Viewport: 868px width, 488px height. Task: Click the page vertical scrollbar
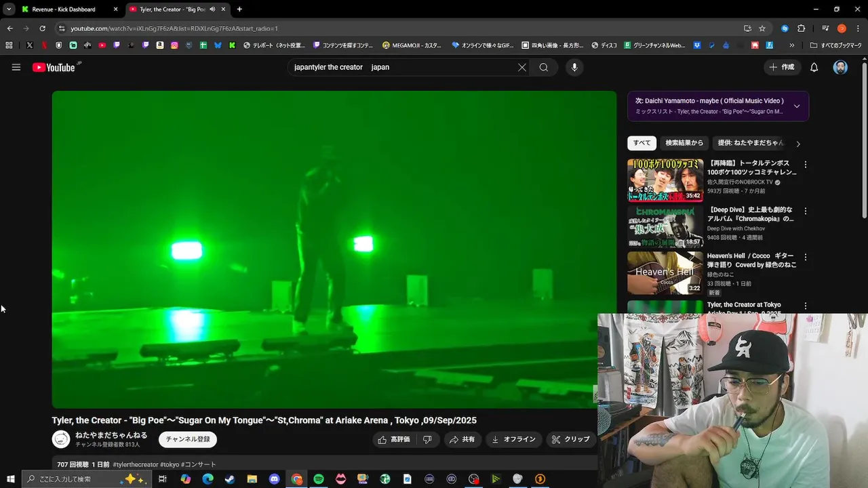click(864, 139)
